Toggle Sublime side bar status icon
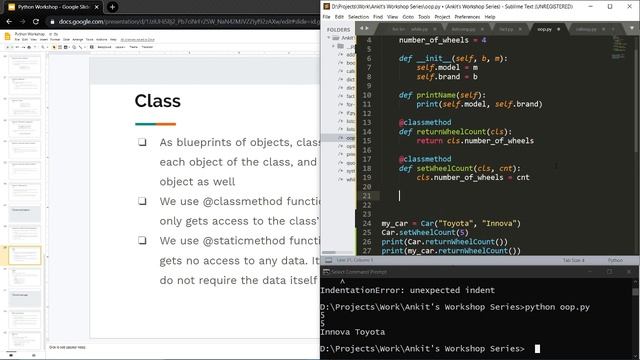640x360 pixels. click(328, 260)
